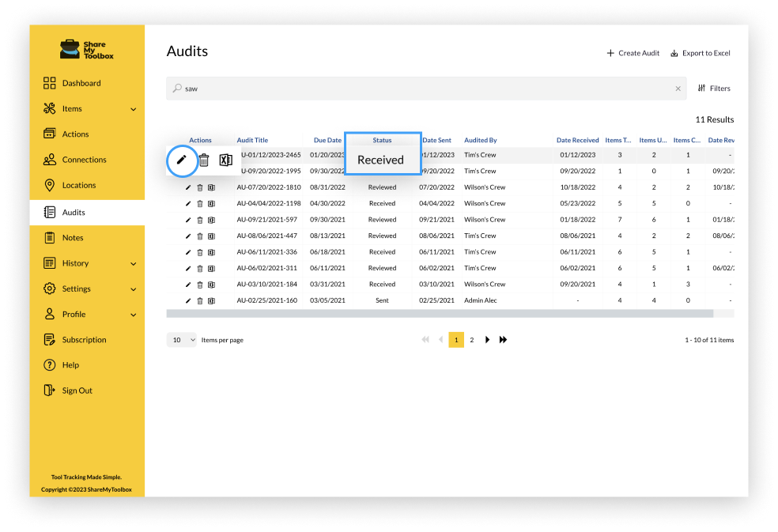Viewport: 778px width, 532px height.
Task: Select the Notes menu item
Action: [71, 237]
